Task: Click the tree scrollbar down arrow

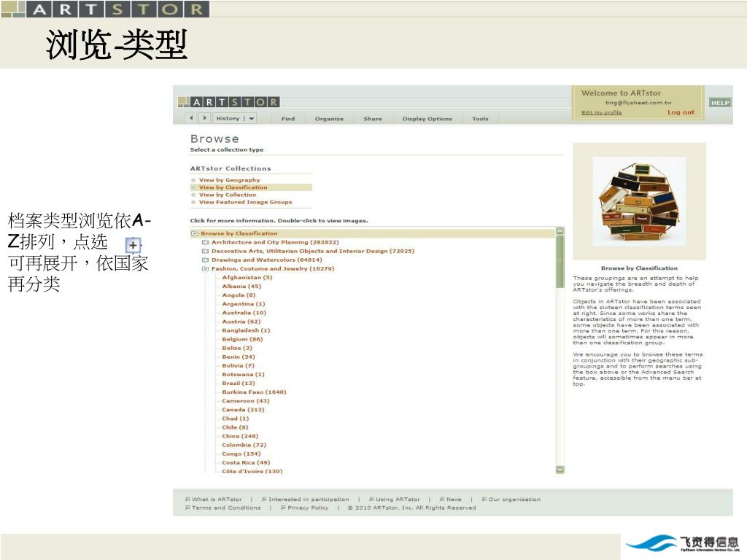Action: 560,470
